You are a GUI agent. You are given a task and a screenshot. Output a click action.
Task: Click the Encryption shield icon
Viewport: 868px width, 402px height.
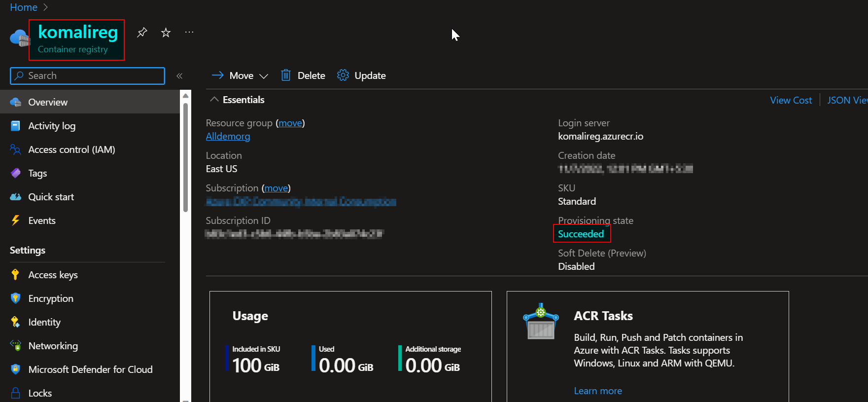pyautogui.click(x=15, y=298)
